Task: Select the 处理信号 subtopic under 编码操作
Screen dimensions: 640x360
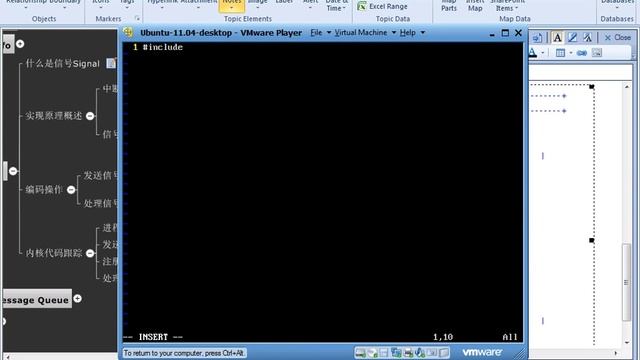Action: point(100,203)
